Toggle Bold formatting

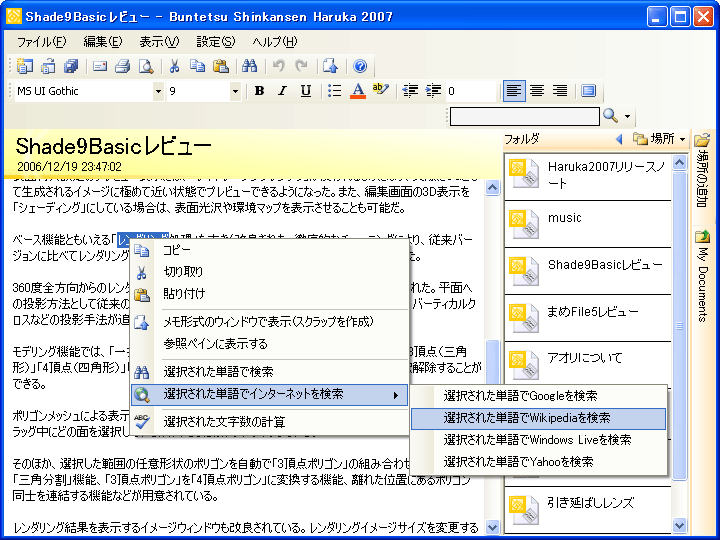[259, 91]
